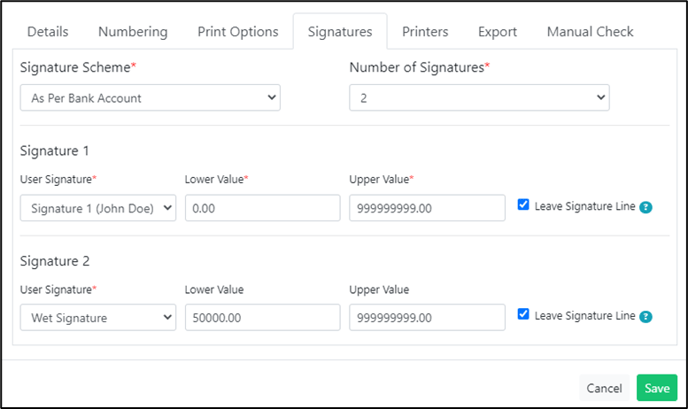Open the Signature Scheme dropdown

(x=150, y=98)
